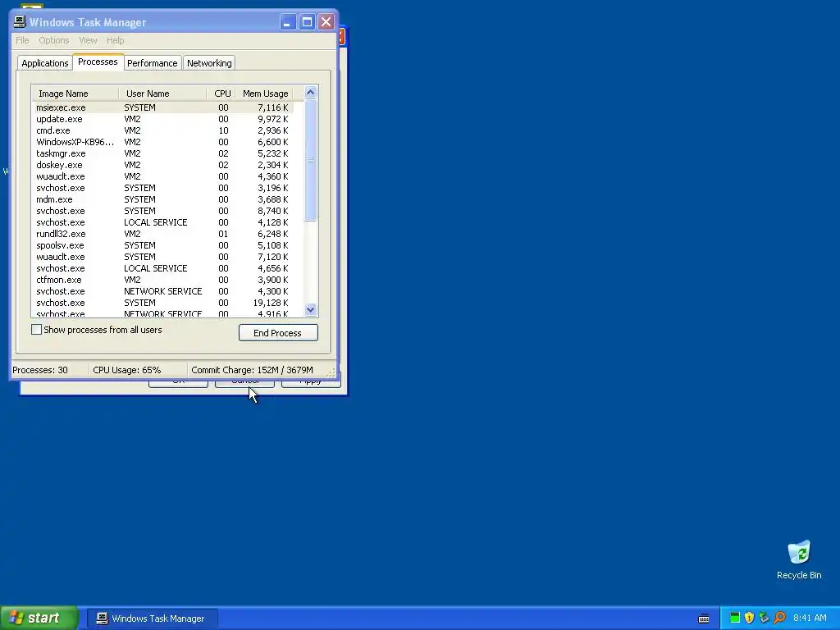The height and width of the screenshot is (630, 840).
Task: Switch to the Applications tab
Action: click(45, 63)
